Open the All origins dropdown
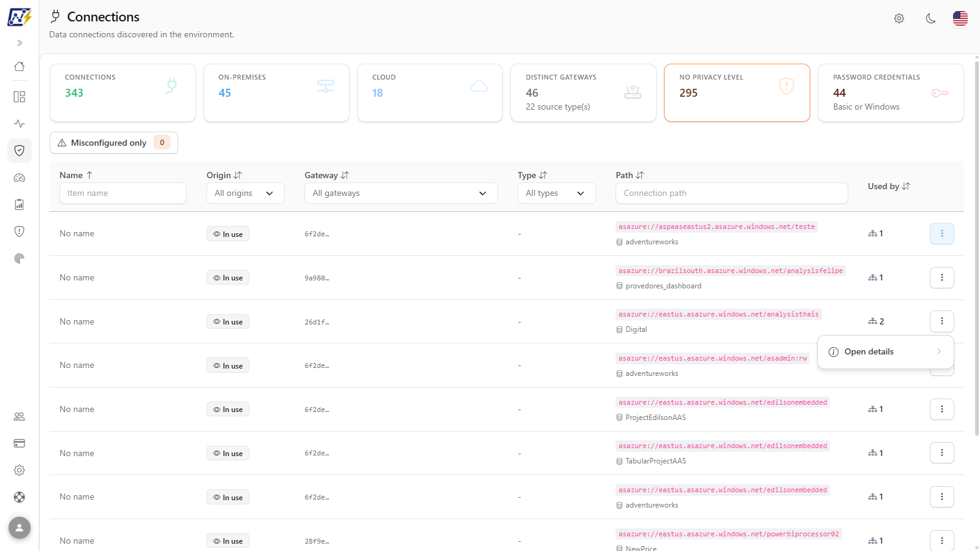Image resolution: width=980 pixels, height=551 pixels. coord(246,193)
